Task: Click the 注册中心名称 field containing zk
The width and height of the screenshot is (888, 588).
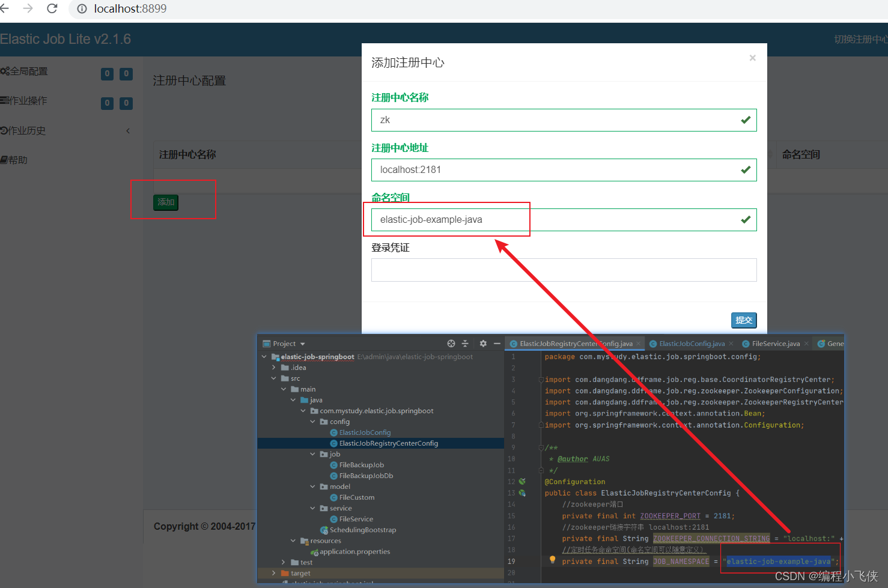Action: click(564, 120)
